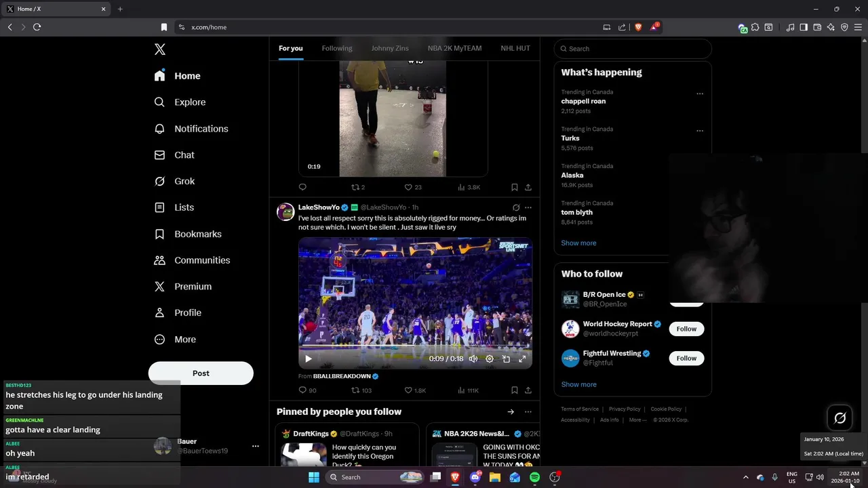Screen dimensions: 868x488
Task: Like the post with 23 likes
Action: tap(408, 187)
